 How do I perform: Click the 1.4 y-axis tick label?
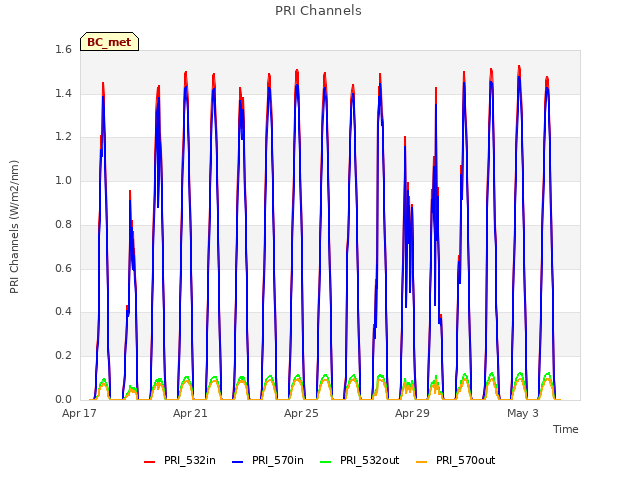(x=63, y=93)
